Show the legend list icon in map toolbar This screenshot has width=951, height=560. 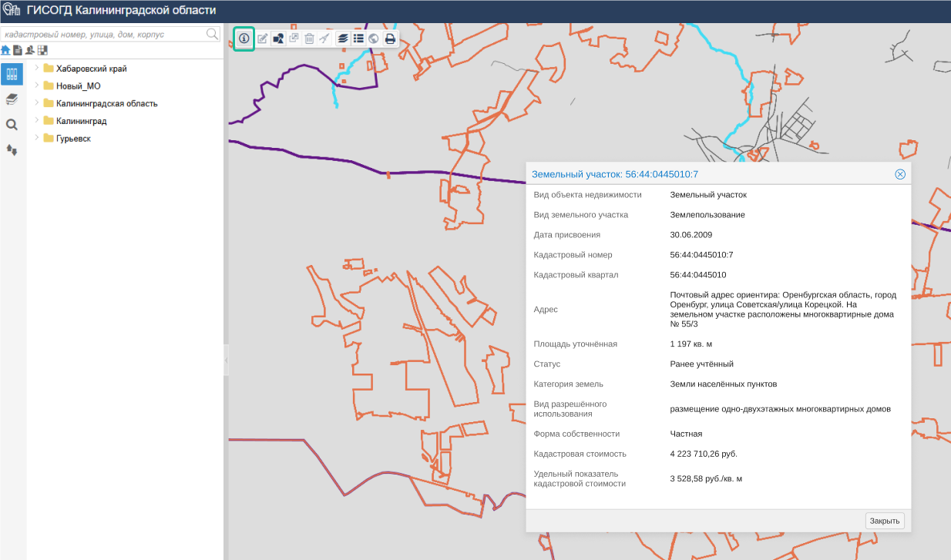358,39
